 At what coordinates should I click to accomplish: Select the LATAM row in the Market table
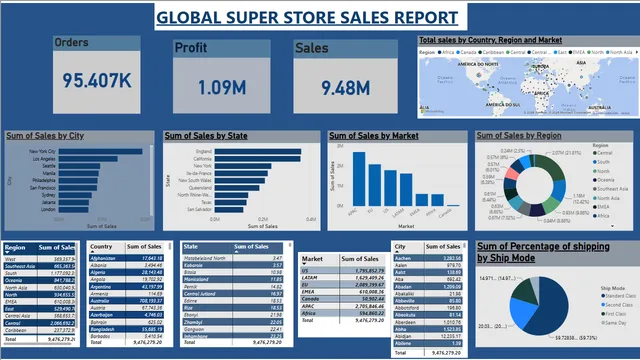(x=342, y=278)
